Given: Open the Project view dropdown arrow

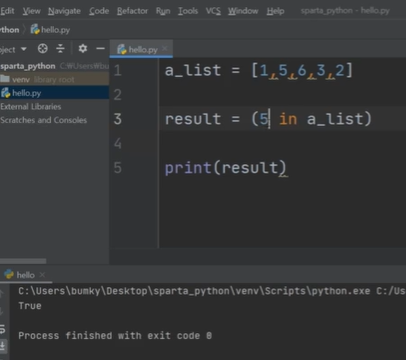Looking at the screenshot, I should coord(23,49).
